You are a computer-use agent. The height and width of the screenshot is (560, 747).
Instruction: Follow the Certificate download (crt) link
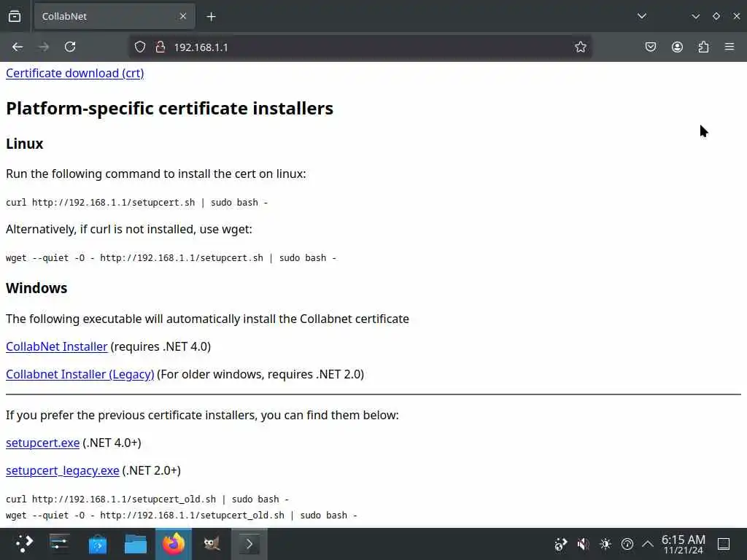point(75,74)
